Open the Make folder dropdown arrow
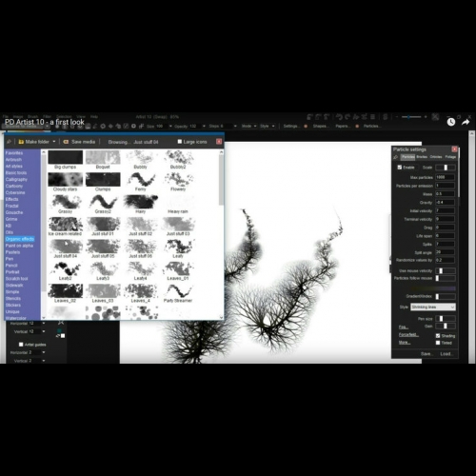 54,142
